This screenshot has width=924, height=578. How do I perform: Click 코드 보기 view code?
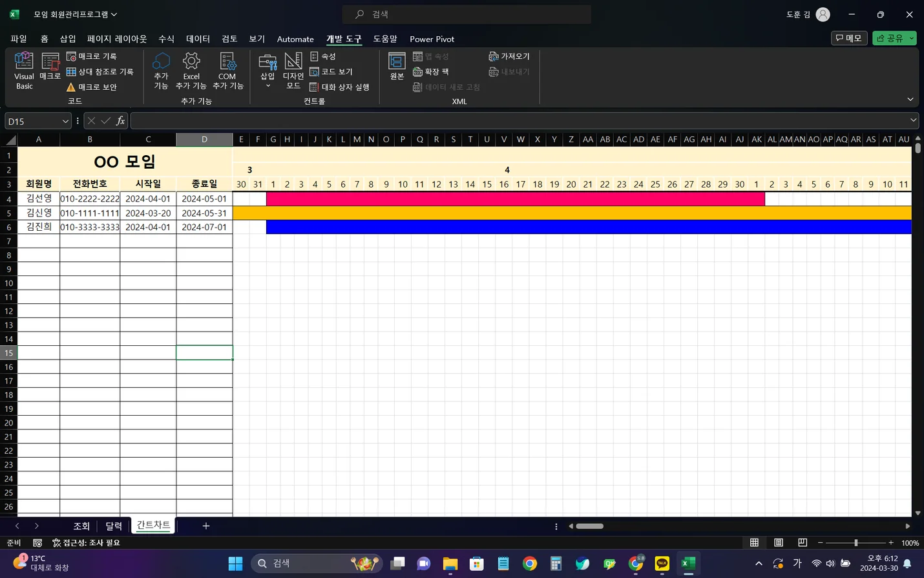pos(331,72)
